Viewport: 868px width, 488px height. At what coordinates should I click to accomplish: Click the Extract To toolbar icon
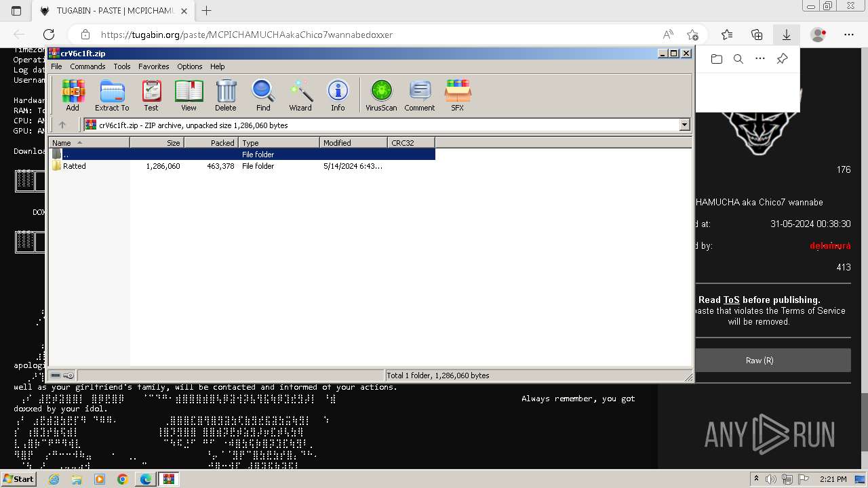[x=112, y=96]
